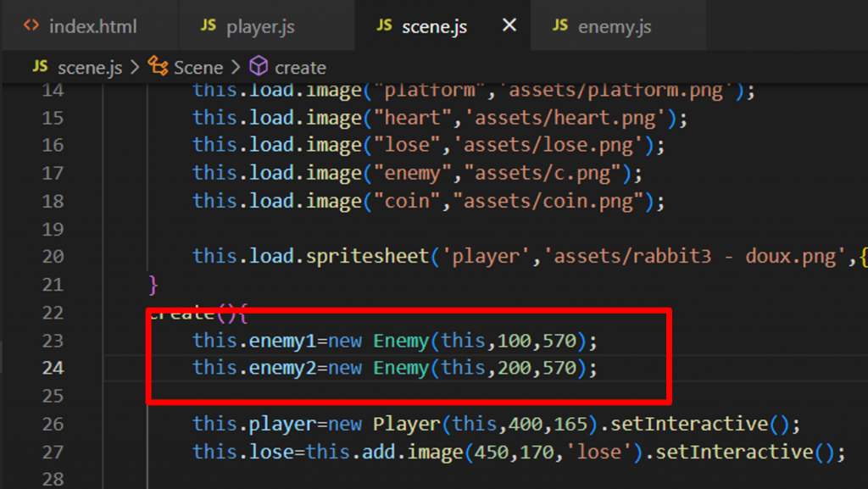Click the JS icon in breadcrumb
Screen dimensions: 868x489
coord(40,66)
